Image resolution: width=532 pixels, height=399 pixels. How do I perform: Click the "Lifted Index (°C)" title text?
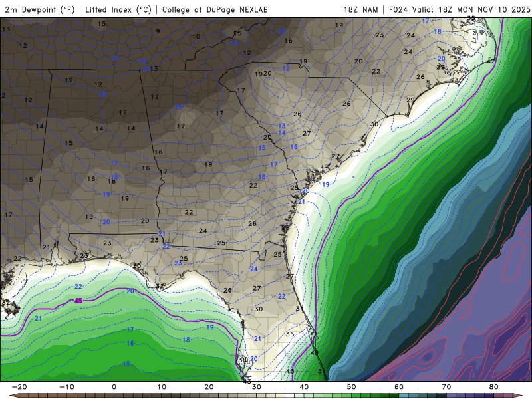point(118,10)
